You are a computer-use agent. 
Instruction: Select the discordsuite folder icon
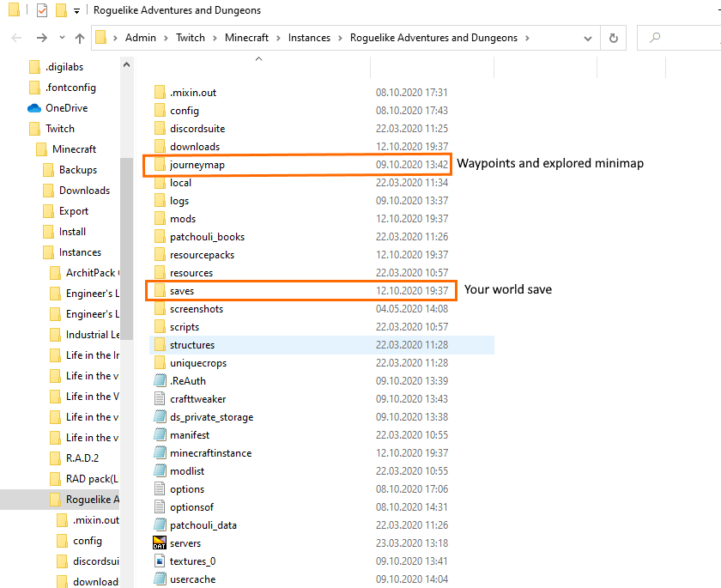(160, 129)
